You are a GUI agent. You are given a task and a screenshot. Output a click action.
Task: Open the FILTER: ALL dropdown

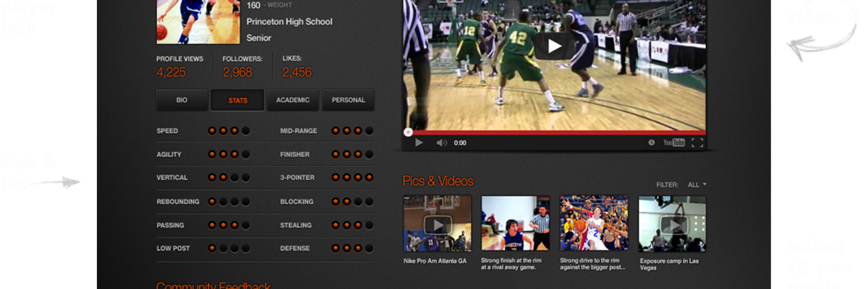[681, 185]
